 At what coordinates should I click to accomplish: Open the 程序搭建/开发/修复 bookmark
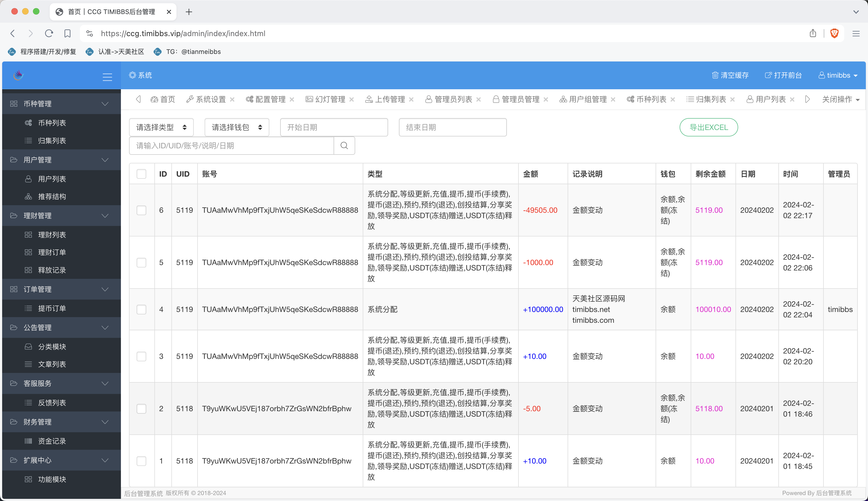pos(42,52)
